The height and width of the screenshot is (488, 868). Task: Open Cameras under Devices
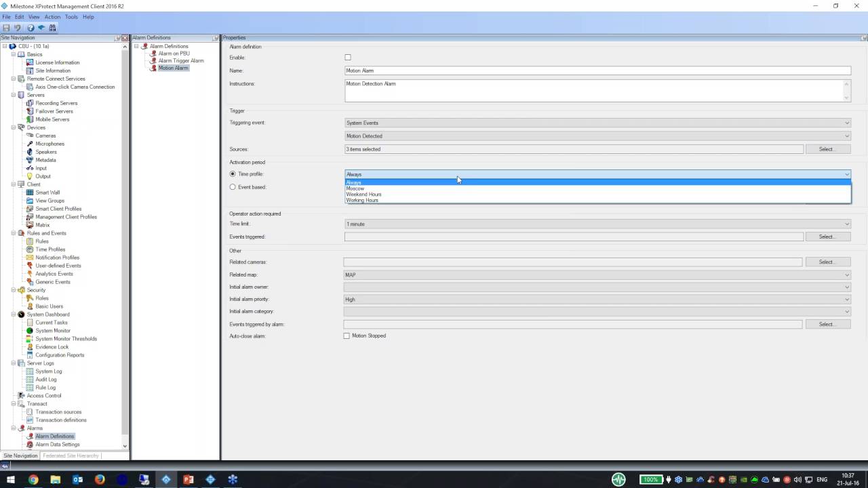45,136
